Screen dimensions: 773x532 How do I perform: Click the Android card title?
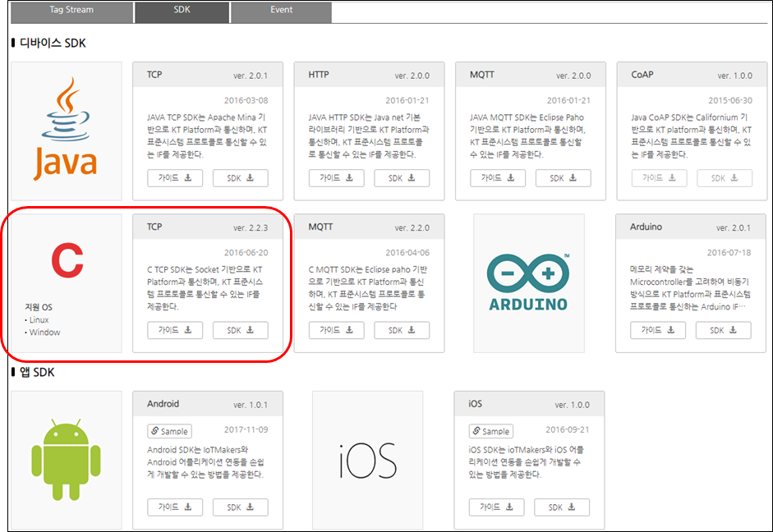[163, 403]
